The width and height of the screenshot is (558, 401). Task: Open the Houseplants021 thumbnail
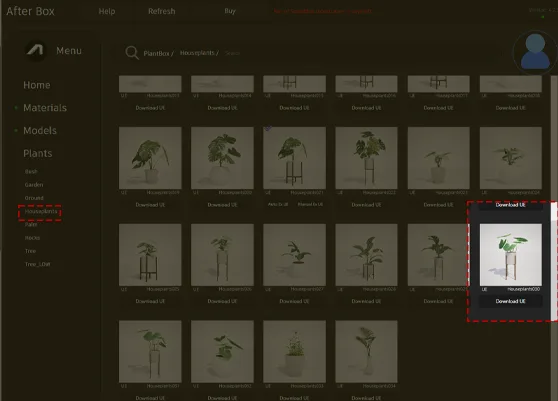294,158
